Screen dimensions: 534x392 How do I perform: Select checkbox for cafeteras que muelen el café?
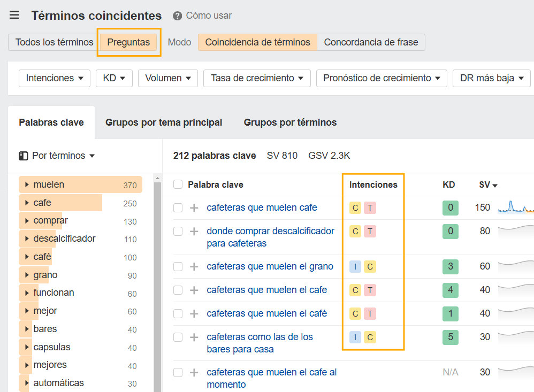[x=178, y=314]
